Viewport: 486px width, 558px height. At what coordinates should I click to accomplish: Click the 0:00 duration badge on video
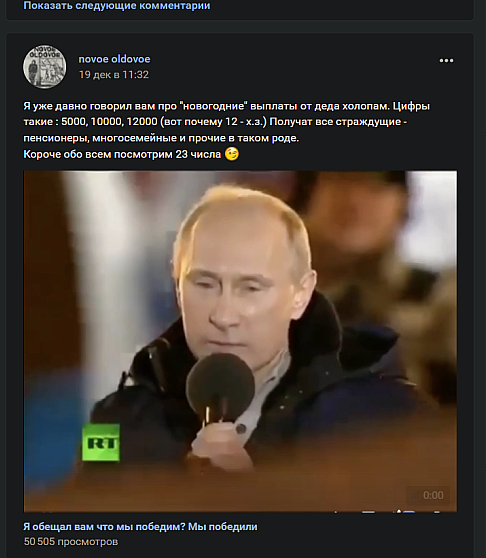point(428,495)
